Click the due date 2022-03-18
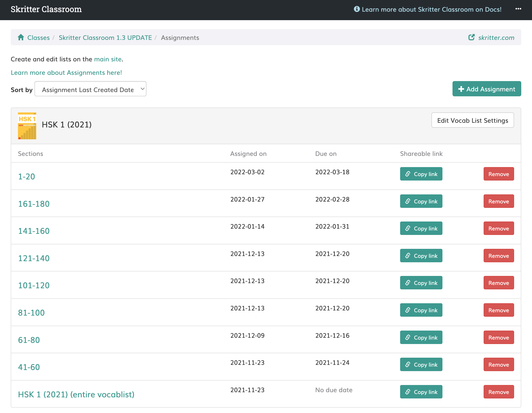The image size is (532, 413). pos(332,172)
